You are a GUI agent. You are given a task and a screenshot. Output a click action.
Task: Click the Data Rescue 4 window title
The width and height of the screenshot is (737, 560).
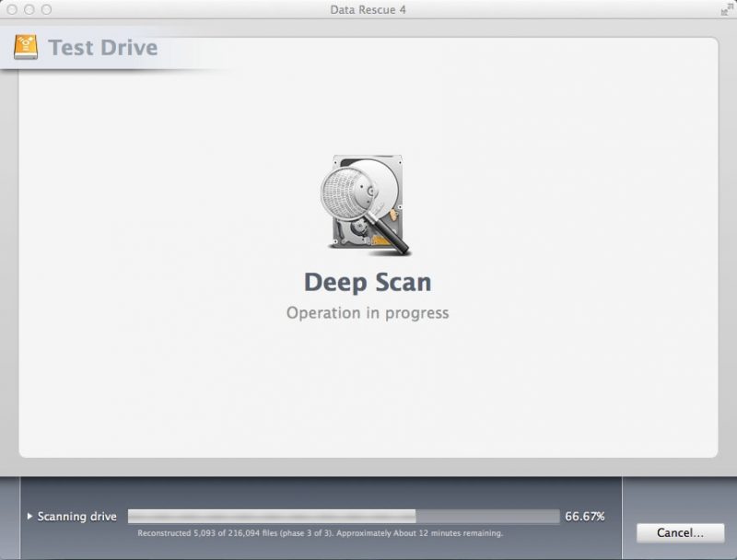click(x=368, y=10)
